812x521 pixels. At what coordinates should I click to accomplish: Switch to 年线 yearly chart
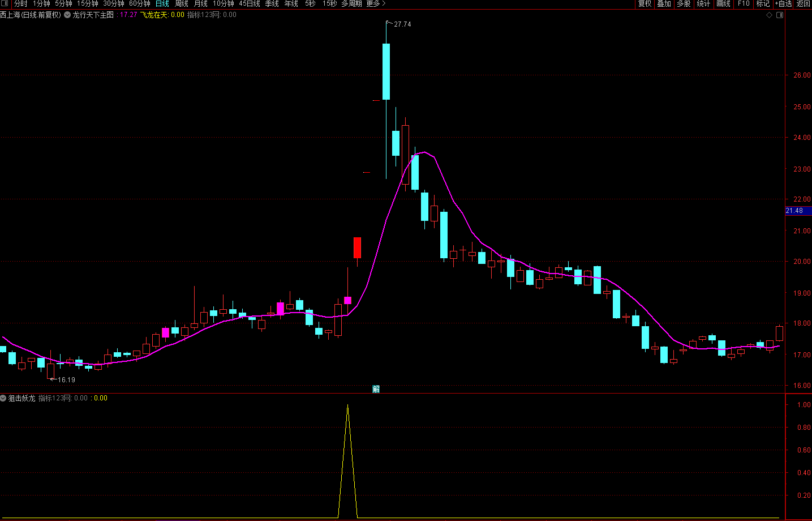291,4
